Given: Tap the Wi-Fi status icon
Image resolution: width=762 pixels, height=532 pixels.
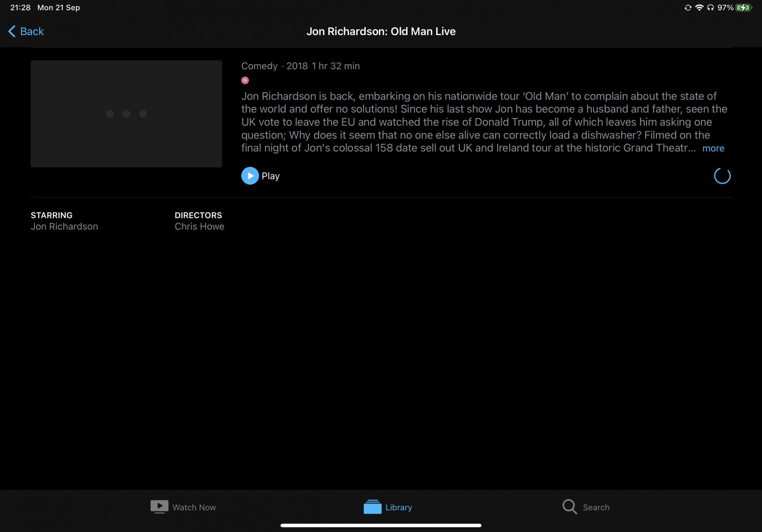Looking at the screenshot, I should [699, 8].
